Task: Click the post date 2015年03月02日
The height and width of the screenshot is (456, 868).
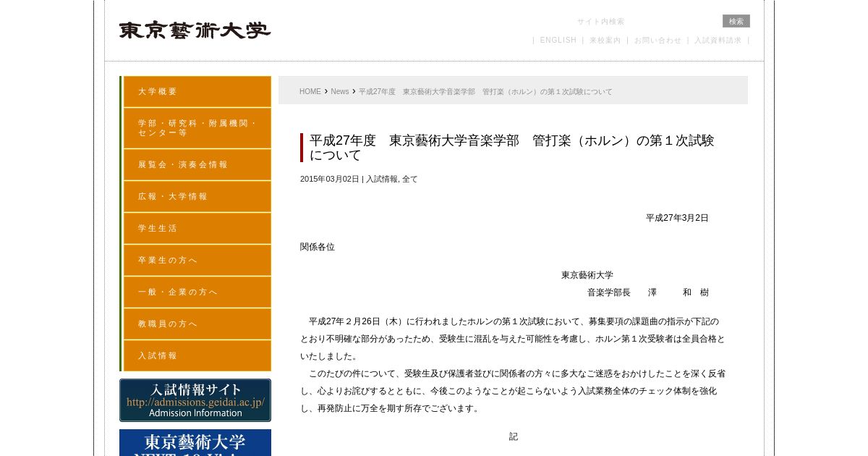Action: point(330,180)
